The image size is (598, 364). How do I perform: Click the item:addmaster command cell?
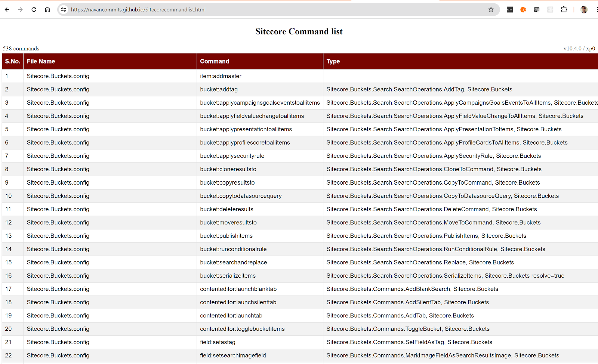click(x=260, y=76)
